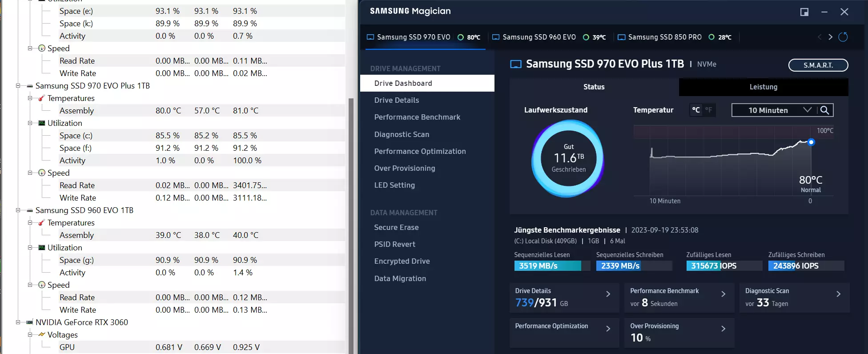Viewport: 868px width, 354px height.
Task: Switch temperature unit to Fahrenheit
Action: (709, 110)
